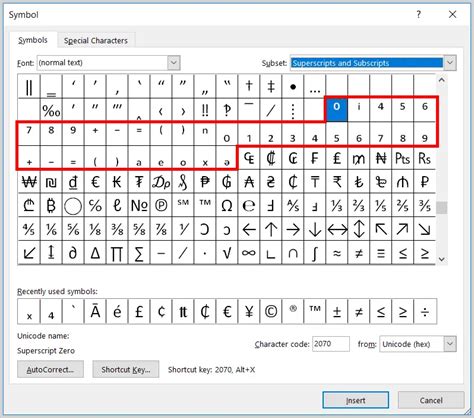Viewport: 474px width, 418px height.
Task: Pick the cent sign in recently used
Action: point(161,312)
